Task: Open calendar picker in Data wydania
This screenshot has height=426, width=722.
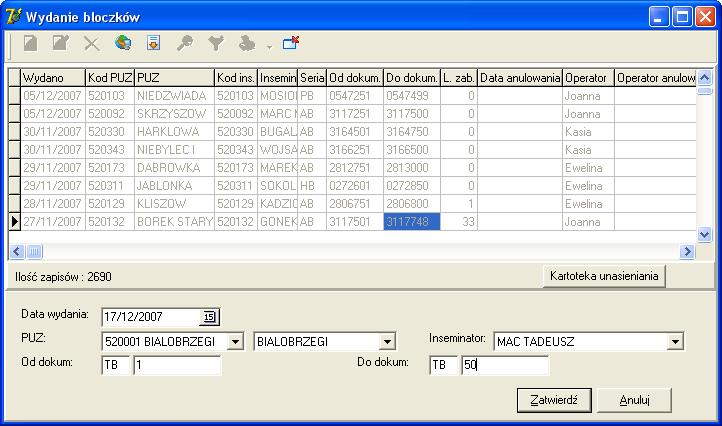Action: [209, 317]
